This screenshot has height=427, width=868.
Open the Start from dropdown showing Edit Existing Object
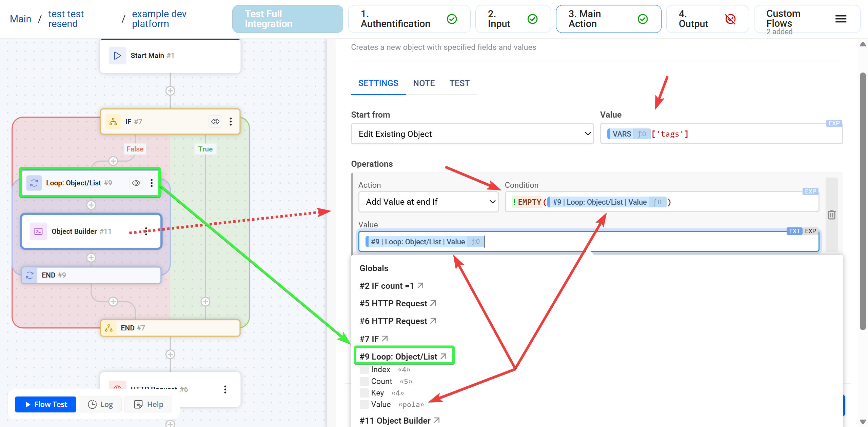[x=472, y=134]
